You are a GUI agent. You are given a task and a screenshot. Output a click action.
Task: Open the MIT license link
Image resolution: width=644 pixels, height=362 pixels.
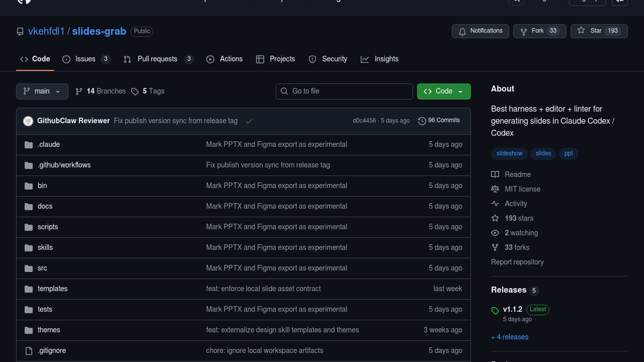click(x=522, y=189)
